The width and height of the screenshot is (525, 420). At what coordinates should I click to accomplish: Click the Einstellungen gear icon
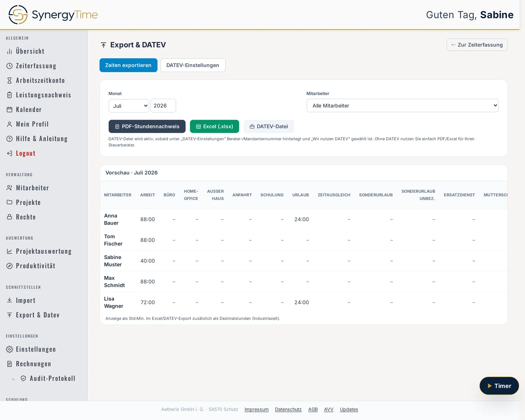pyautogui.click(x=10, y=349)
